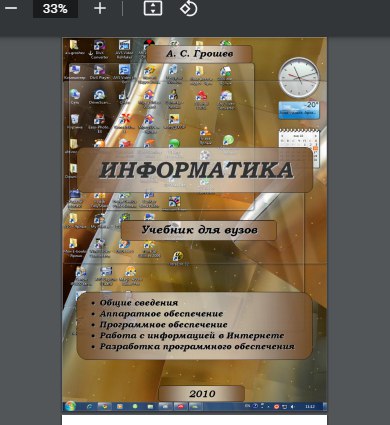This screenshot has width=390, height=425.
Task: Select the ИНФОРМАТИКА title on the cover
Action: coord(196,170)
